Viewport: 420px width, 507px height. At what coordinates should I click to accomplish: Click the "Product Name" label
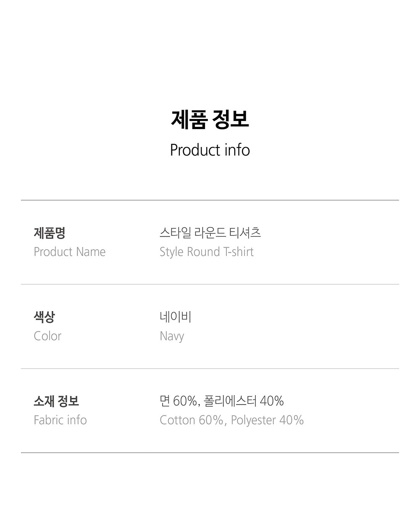pyautogui.click(x=69, y=252)
